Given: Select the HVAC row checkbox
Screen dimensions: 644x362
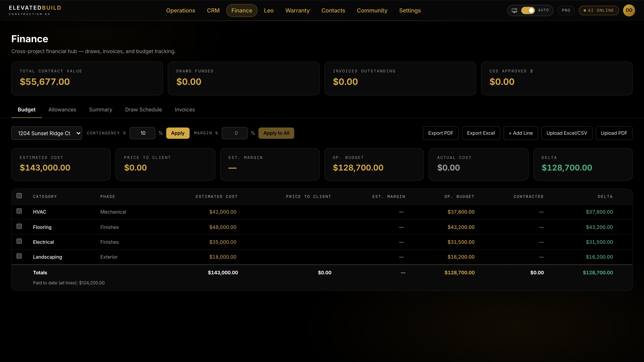Looking at the screenshot, I should 19,211.
